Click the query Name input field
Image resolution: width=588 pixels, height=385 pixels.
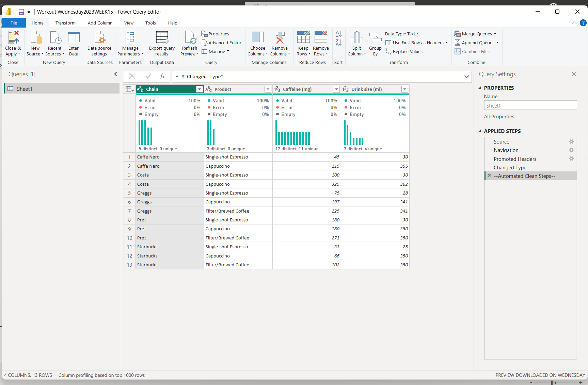click(x=530, y=105)
